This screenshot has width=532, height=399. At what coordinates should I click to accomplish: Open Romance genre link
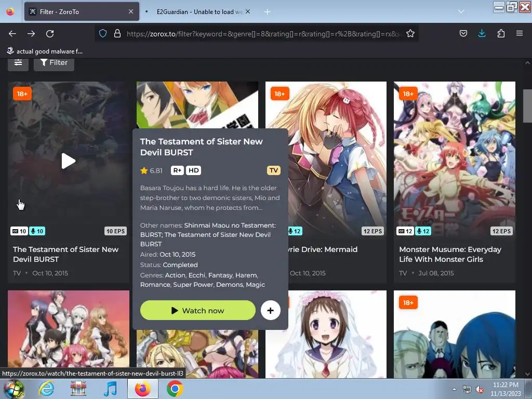click(155, 285)
